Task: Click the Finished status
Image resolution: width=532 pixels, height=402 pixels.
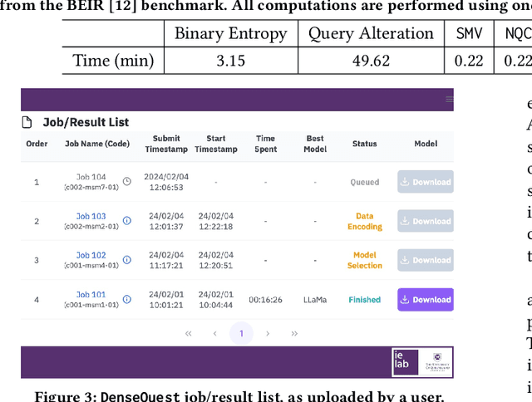Action: [x=365, y=300]
